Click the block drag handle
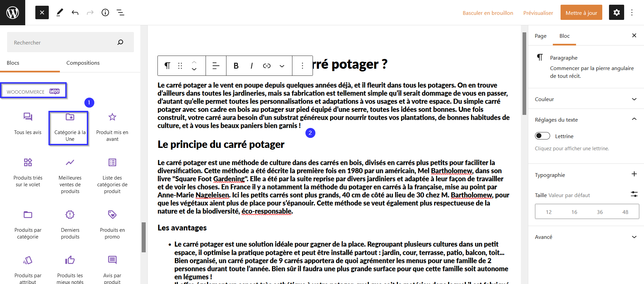Viewport: 644px width, 284px height. point(180,66)
